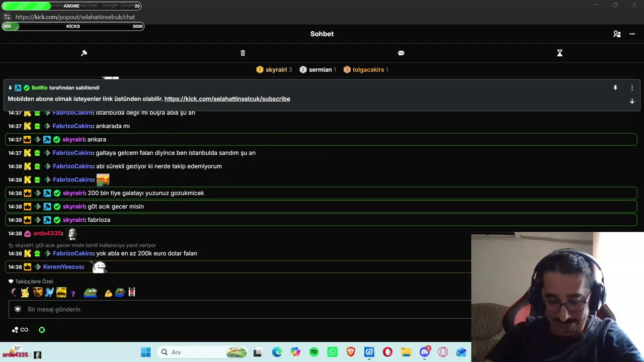Viewport: 644px width, 362px height.
Task: Click the kick.com popout URL address bar
Action: pos(75,17)
